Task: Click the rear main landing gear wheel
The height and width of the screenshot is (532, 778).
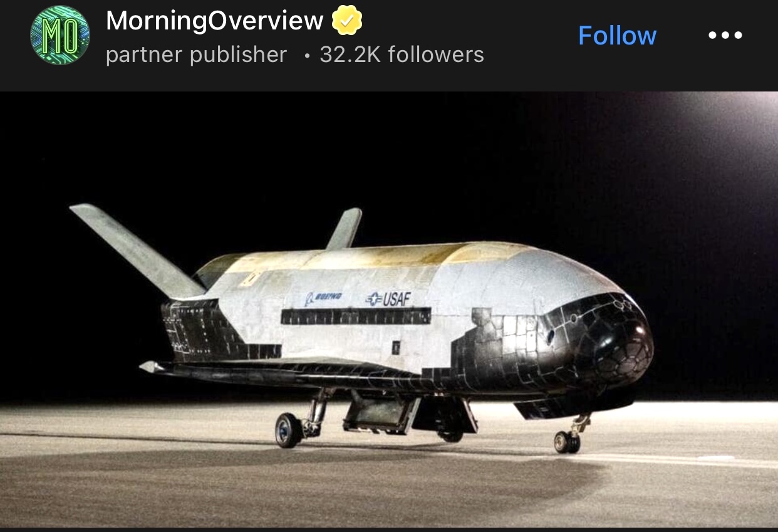Action: point(289,430)
